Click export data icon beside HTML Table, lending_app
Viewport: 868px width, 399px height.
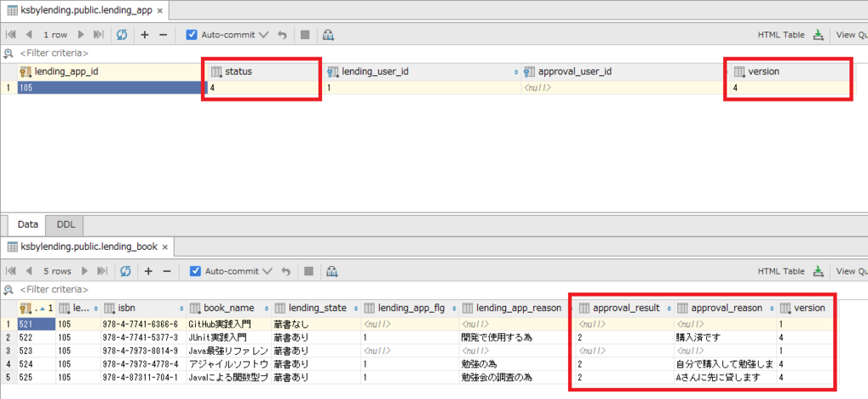pos(818,35)
